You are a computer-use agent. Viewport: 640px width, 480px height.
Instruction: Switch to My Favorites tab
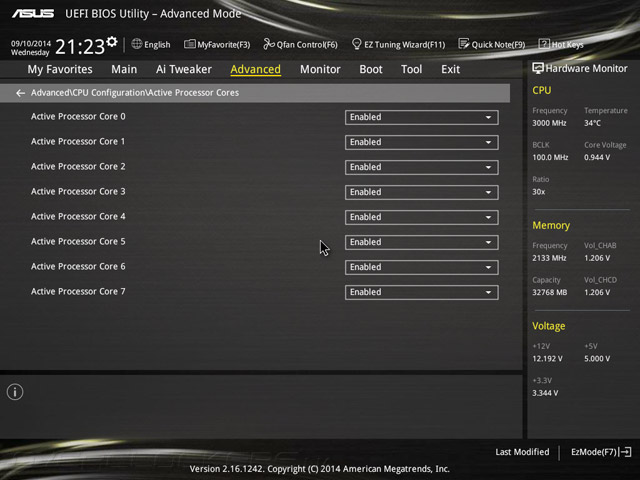pos(60,69)
